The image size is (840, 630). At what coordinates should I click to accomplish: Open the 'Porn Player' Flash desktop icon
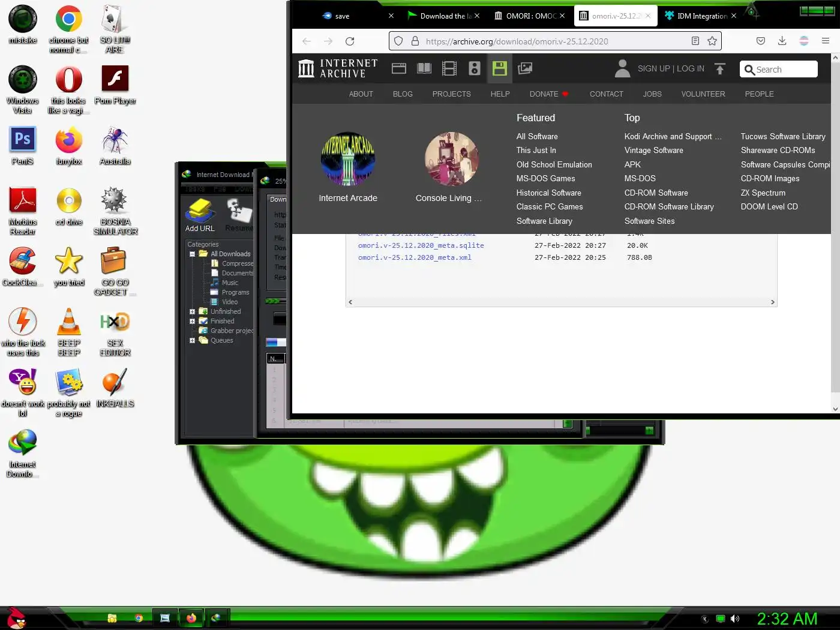tap(115, 85)
